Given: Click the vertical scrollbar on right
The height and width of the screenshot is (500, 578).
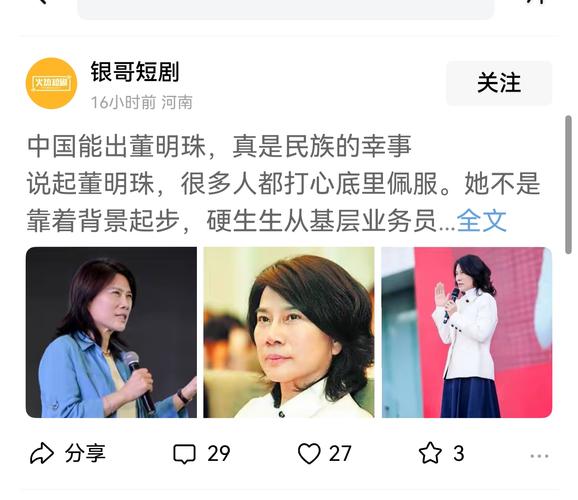Looking at the screenshot, I should [x=569, y=184].
